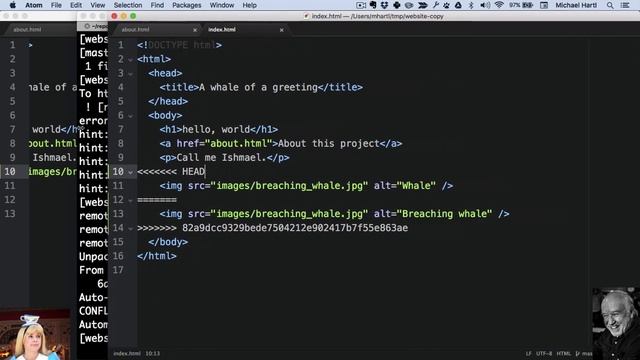Click the '<<<<<<< HEAD' conflict marker text
The height and width of the screenshot is (360, 640).
point(171,171)
